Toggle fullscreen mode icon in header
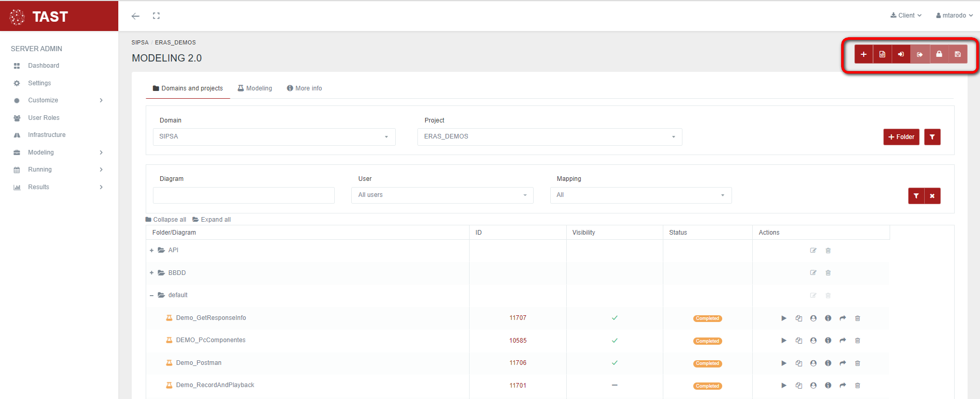The height and width of the screenshot is (399, 980). 156,16
